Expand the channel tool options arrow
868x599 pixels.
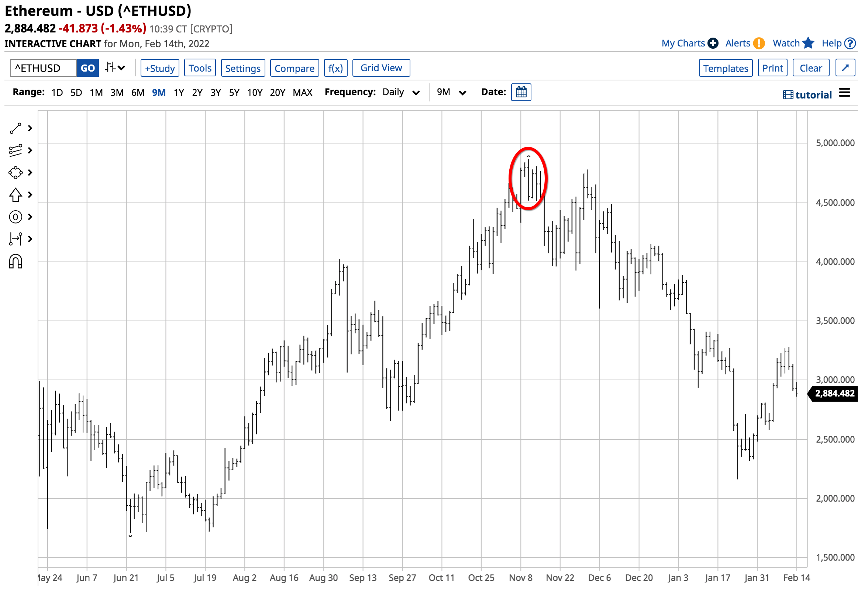point(30,150)
